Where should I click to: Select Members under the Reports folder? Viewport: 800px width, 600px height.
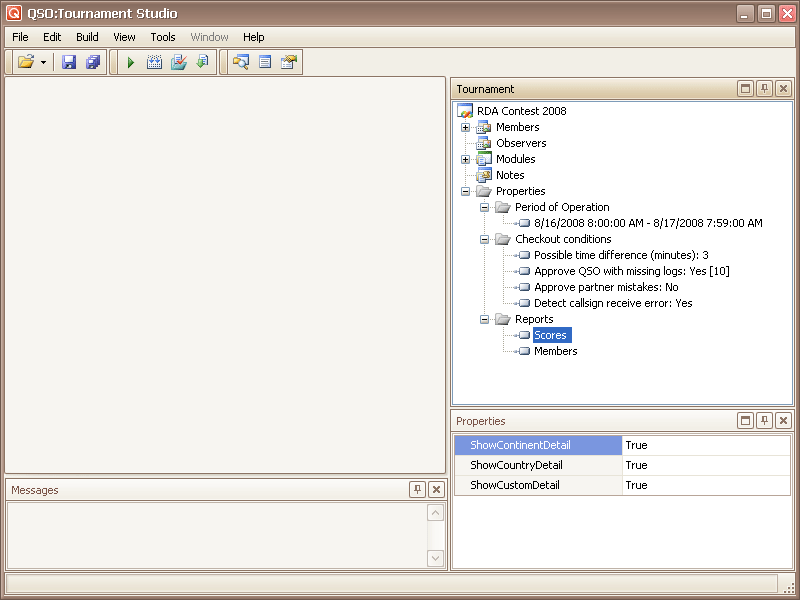point(555,351)
